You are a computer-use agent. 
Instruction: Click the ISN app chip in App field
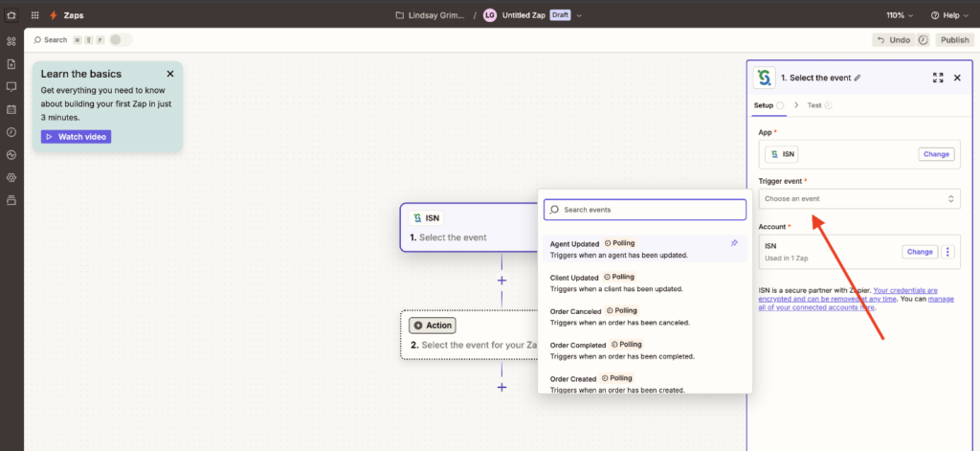coord(782,154)
